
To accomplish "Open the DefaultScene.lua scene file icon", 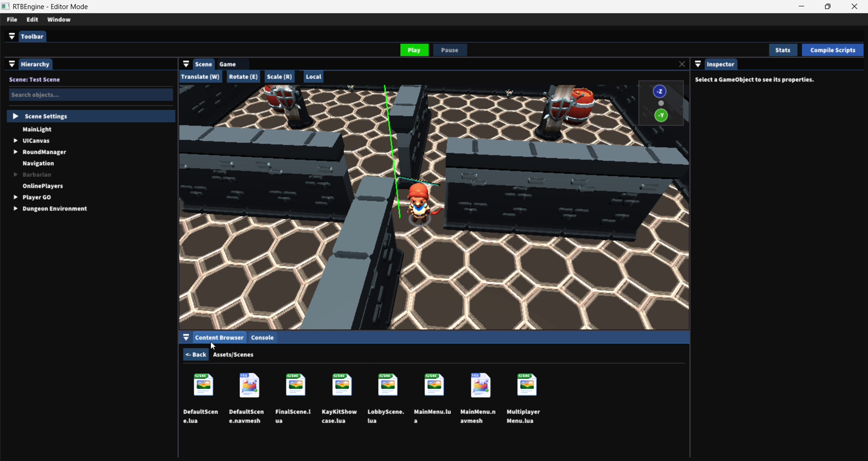I will point(203,385).
